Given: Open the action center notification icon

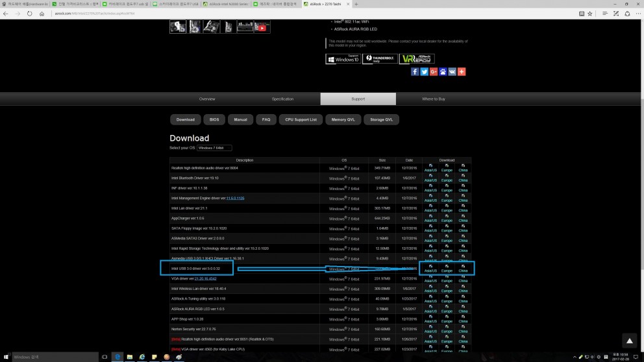Looking at the screenshot, I should tap(636, 357).
